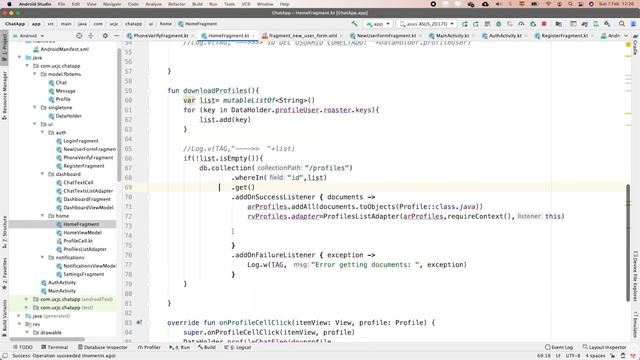This screenshot has width=640, height=360.
Task: Open the Resource Manager side panel
Action: click(4, 96)
